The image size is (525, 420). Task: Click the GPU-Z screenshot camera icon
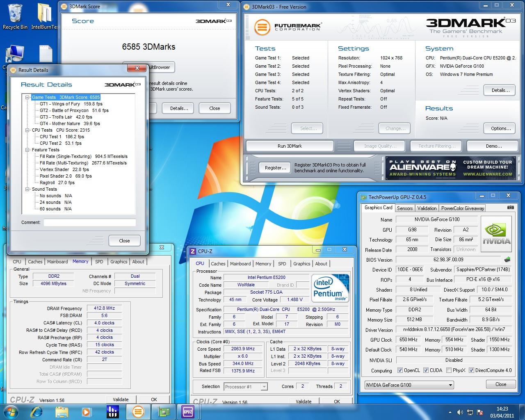[x=510, y=208]
